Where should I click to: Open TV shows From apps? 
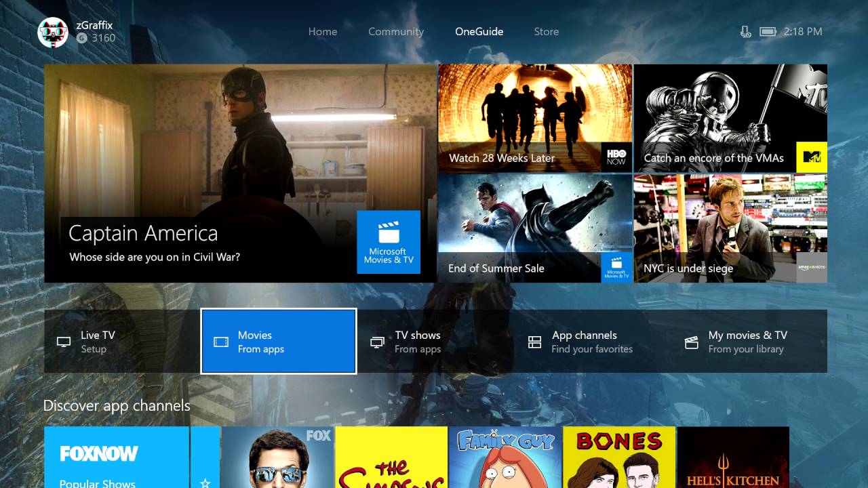point(435,342)
